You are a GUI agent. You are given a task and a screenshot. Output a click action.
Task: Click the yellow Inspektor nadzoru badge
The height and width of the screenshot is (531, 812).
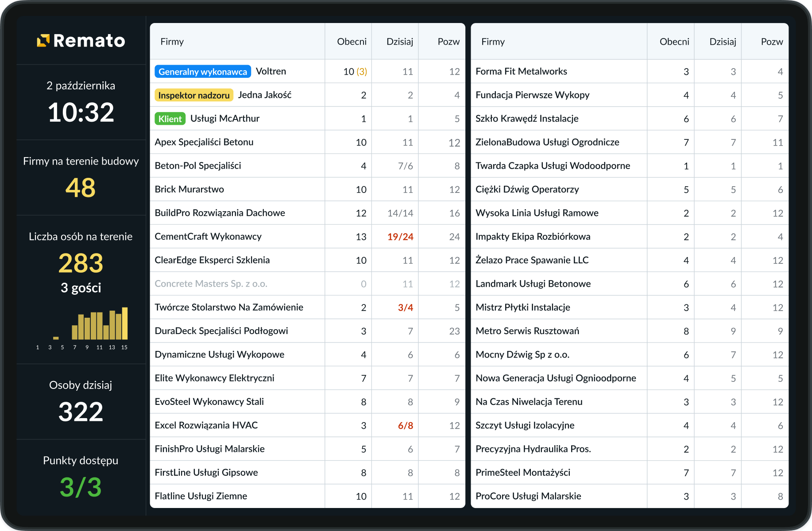pos(193,95)
